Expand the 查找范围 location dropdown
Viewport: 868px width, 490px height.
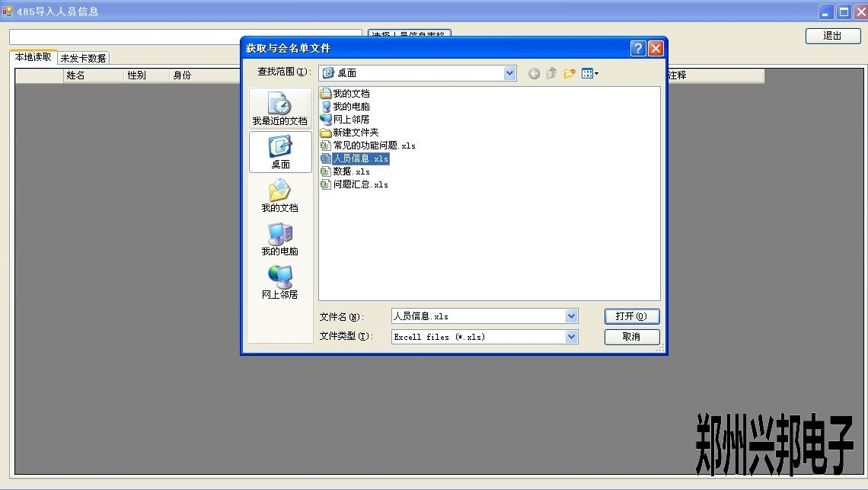(509, 73)
